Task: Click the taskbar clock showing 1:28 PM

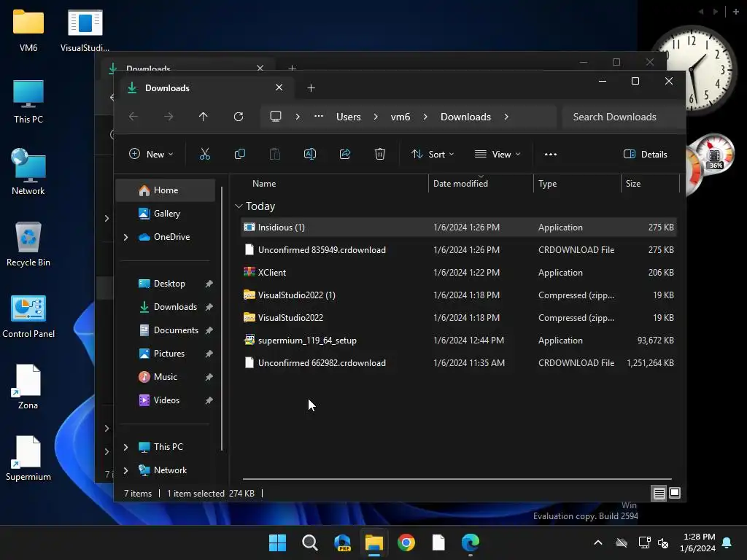Action: coord(698,542)
